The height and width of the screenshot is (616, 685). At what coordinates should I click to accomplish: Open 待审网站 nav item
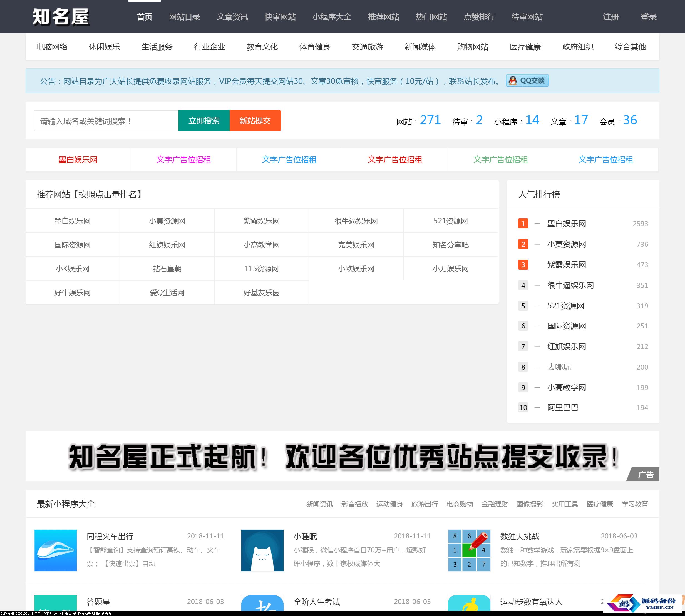527,17
